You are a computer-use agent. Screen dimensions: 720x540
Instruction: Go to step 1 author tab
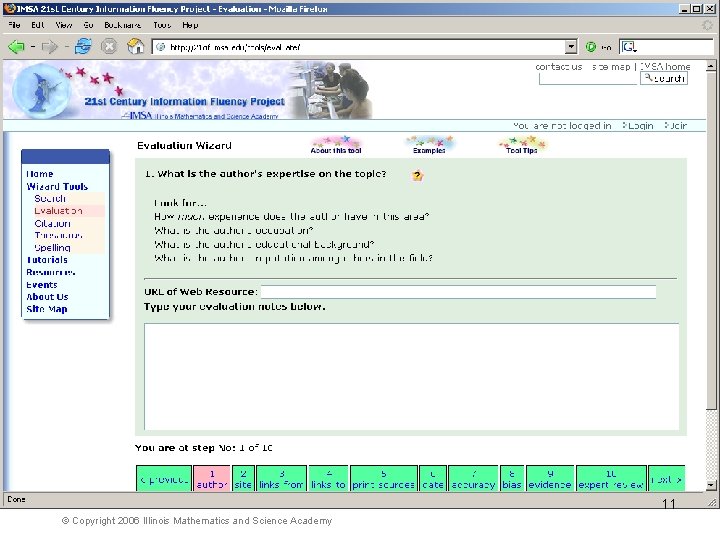[212, 479]
